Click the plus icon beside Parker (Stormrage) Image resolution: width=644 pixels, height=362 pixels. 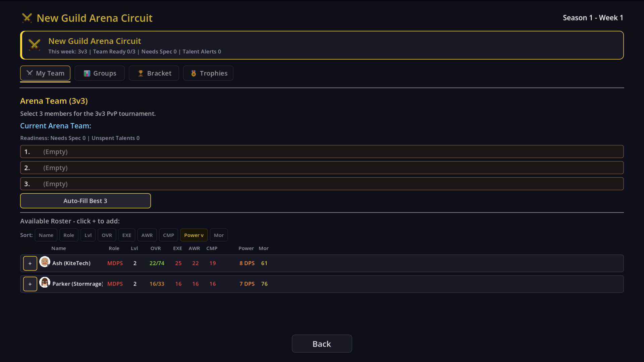(x=30, y=284)
